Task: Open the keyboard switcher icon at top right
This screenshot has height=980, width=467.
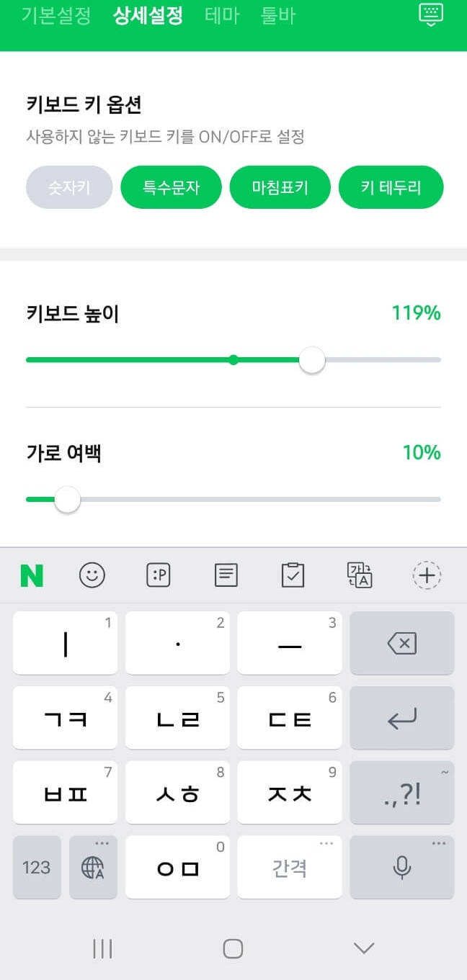Action: (x=430, y=15)
